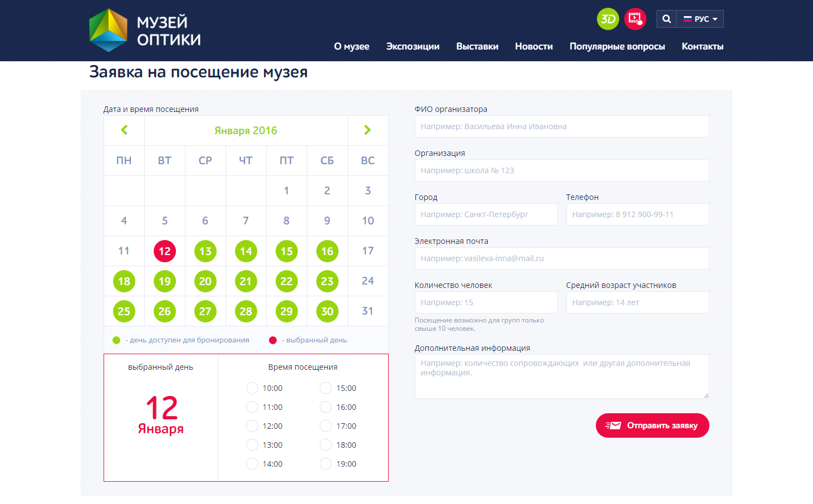Click the Дополнительная информация text area
Image resolution: width=813 pixels, height=504 pixels.
[x=561, y=376]
